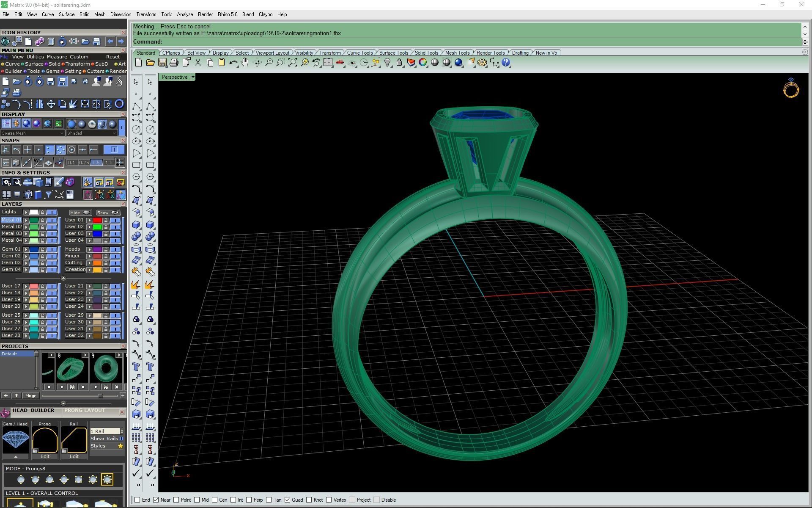Open the Shaded display mode dropdown
The image size is (812, 508).
click(91, 133)
